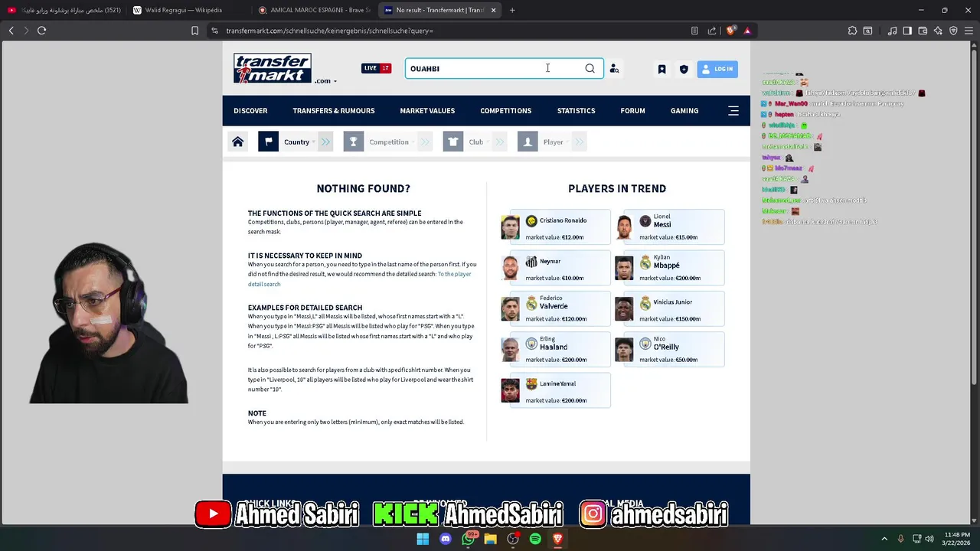Toggle the Brave sidebar panel icon

point(907,31)
